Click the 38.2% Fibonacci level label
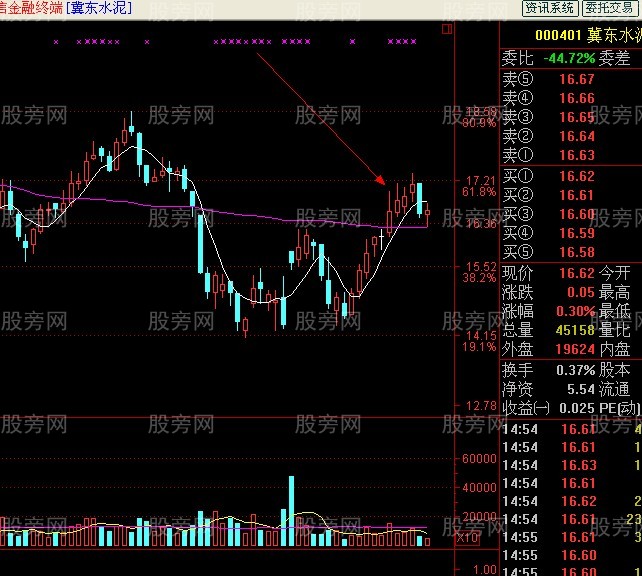This screenshot has height=576, width=642. click(479, 278)
